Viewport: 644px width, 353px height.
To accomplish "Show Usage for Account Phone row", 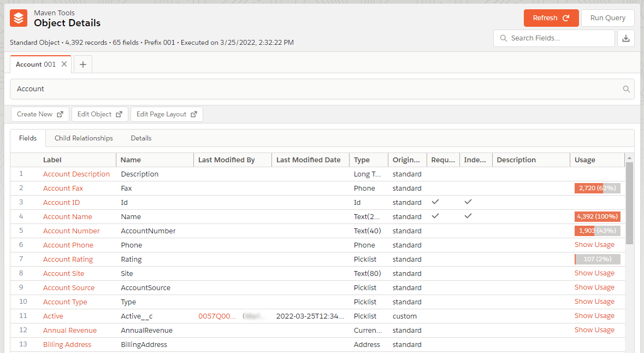I will 594,245.
